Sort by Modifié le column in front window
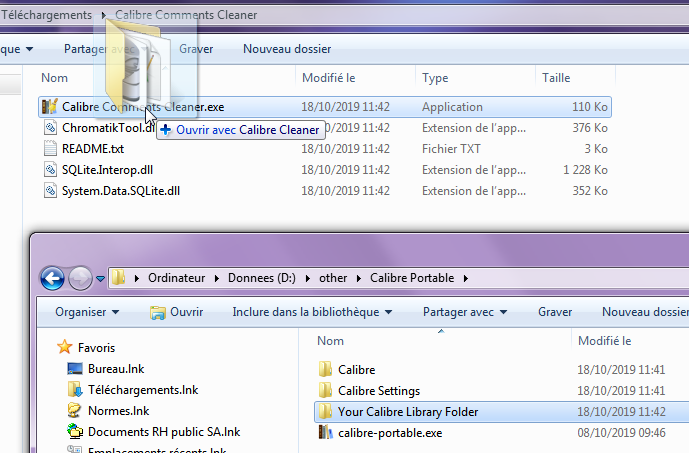This screenshot has height=453, width=689. pyautogui.click(x=605, y=341)
